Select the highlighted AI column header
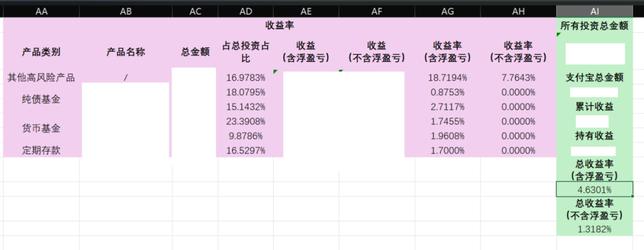The image size is (644, 250). 594,11
